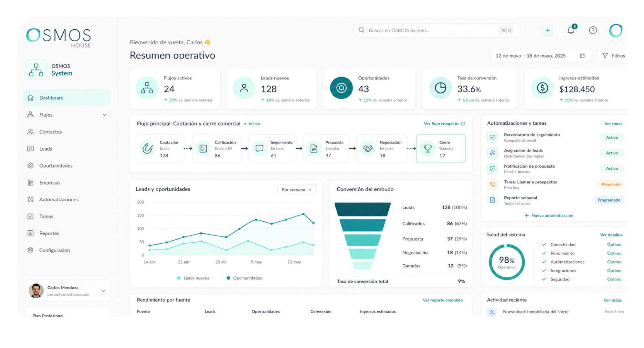Toggle the Pendiente status for Llamar a prospectos
644x348 pixels.
click(611, 184)
